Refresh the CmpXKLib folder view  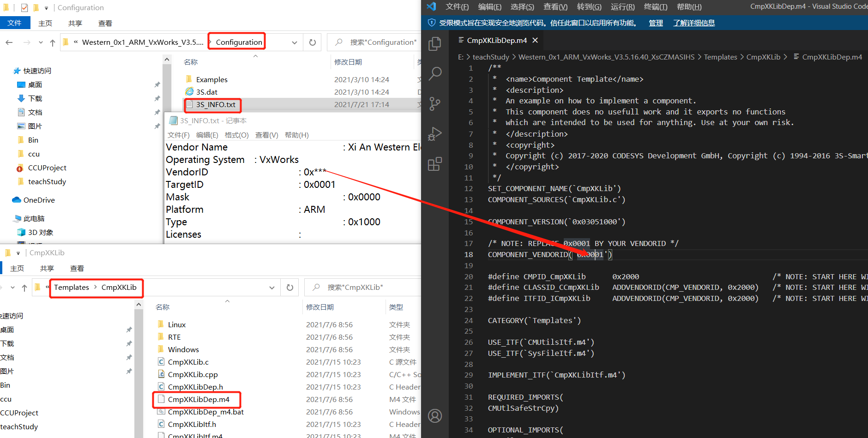click(290, 288)
